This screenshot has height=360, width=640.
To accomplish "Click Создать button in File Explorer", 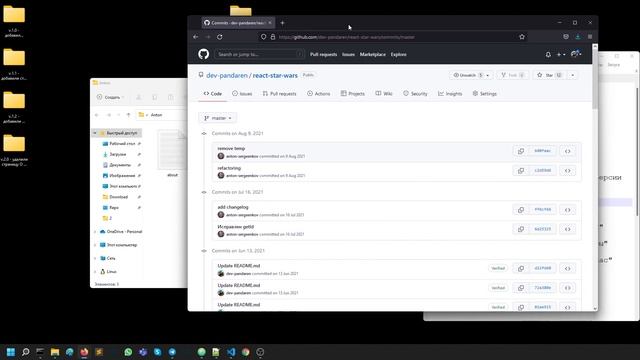I will (111, 97).
